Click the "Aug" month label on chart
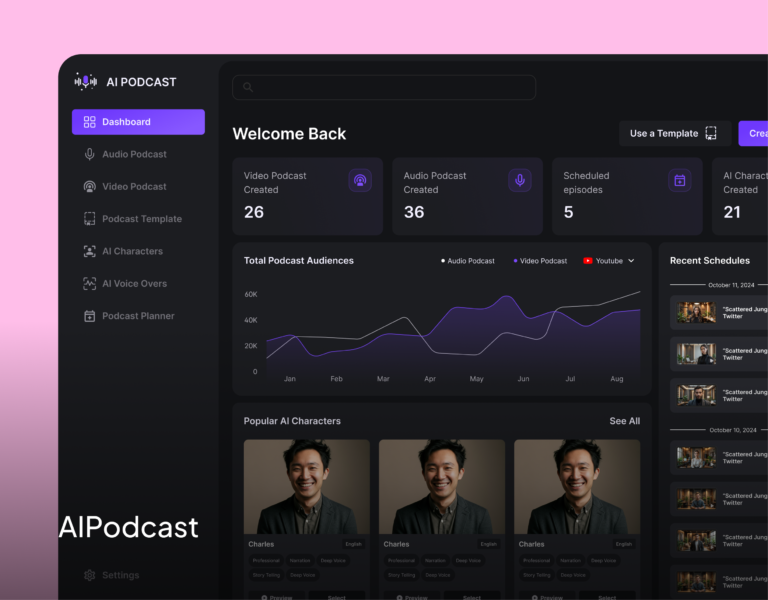768x600 pixels. 617,379
